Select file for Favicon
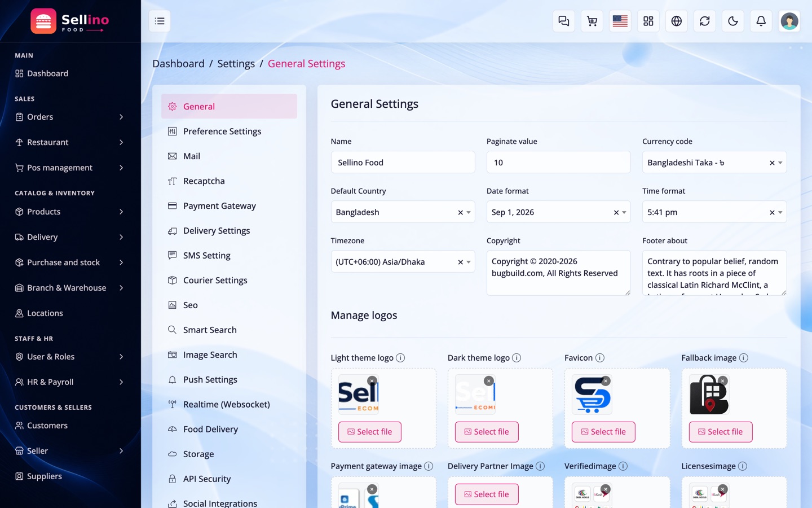The image size is (812, 508). click(x=603, y=432)
